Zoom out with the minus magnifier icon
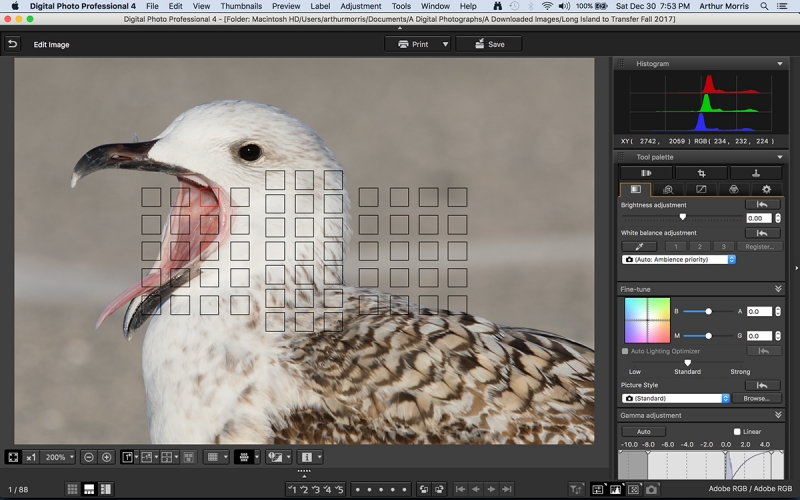The height and width of the screenshot is (500, 800). coord(88,457)
